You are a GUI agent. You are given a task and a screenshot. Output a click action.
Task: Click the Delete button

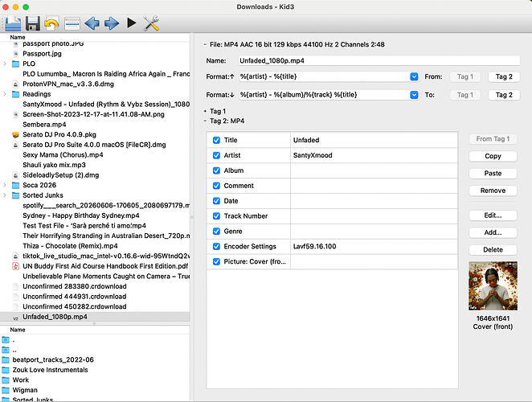[493, 249]
